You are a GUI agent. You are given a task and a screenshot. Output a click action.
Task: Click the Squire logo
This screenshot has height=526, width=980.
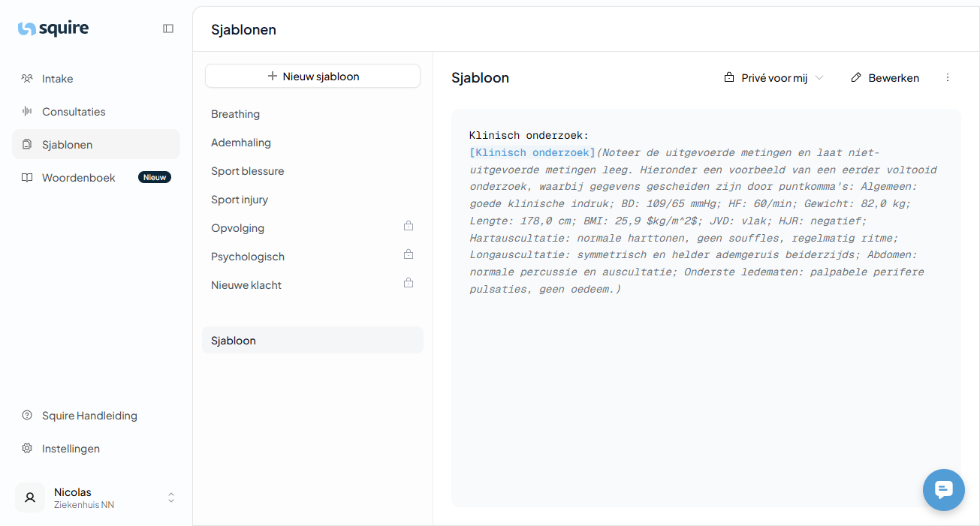(x=53, y=29)
